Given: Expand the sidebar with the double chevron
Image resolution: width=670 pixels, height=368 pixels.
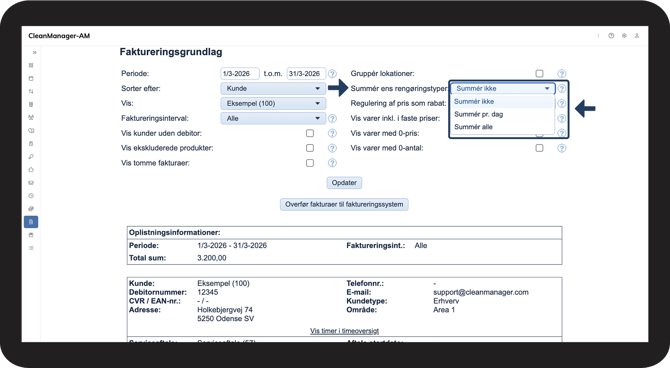Looking at the screenshot, I should (x=35, y=53).
